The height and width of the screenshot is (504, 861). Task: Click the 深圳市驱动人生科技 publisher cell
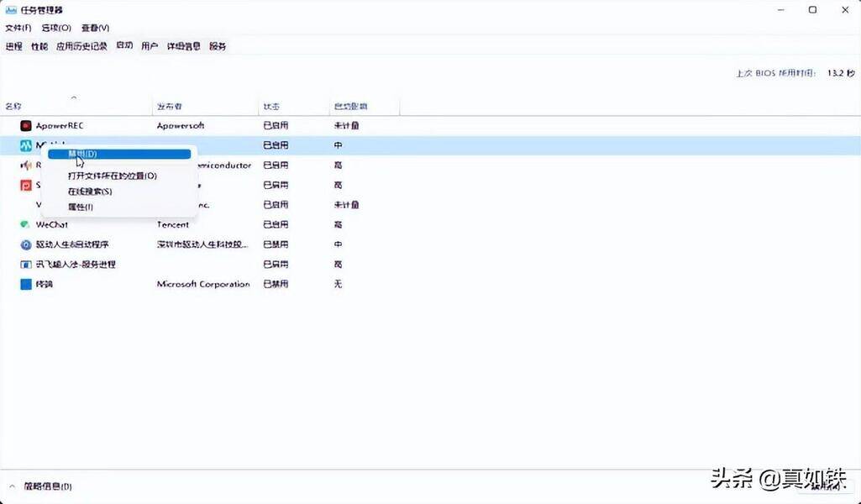tap(202, 244)
